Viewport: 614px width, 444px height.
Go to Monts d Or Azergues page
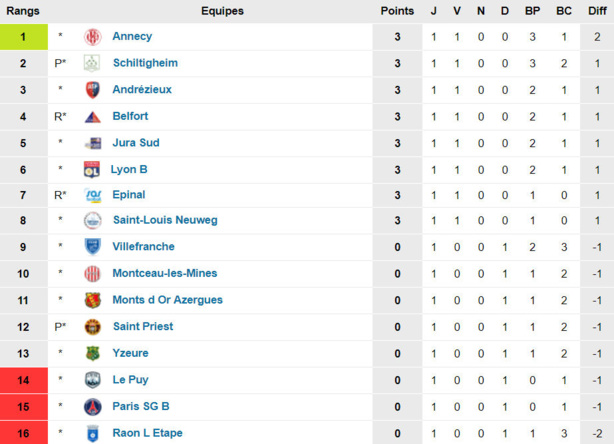pyautogui.click(x=167, y=300)
